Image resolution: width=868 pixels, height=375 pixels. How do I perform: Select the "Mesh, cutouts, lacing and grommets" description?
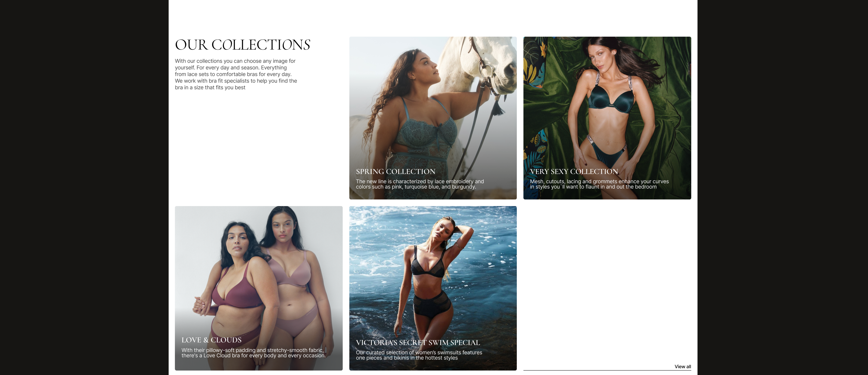coord(599,184)
